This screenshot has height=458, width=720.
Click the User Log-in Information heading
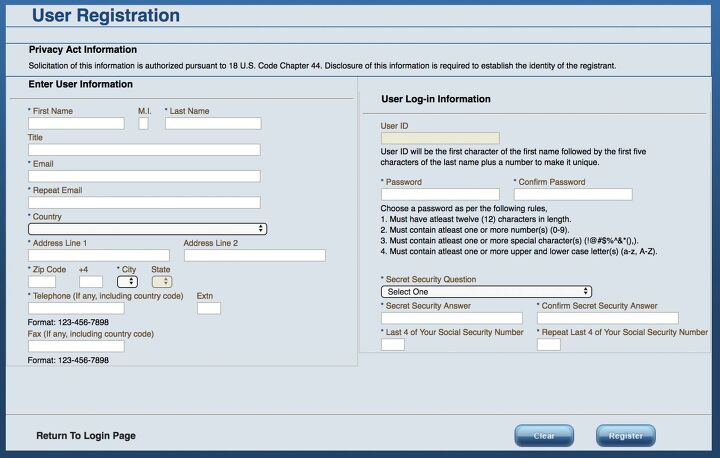(x=436, y=99)
